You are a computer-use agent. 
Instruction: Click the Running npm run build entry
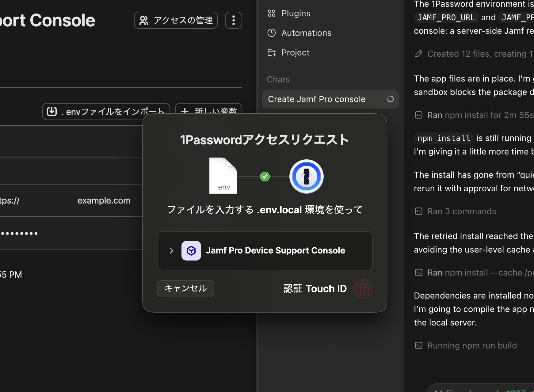[x=472, y=345]
